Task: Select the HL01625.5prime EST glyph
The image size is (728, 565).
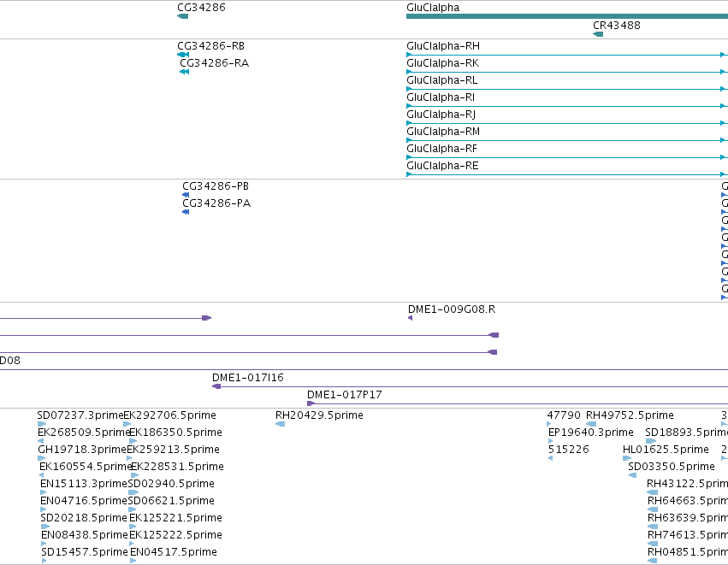Action: pos(627,458)
